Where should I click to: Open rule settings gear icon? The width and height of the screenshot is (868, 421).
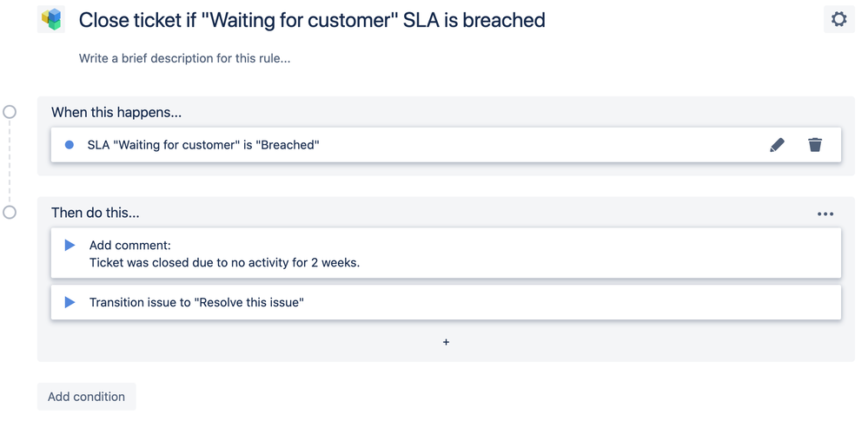point(838,20)
